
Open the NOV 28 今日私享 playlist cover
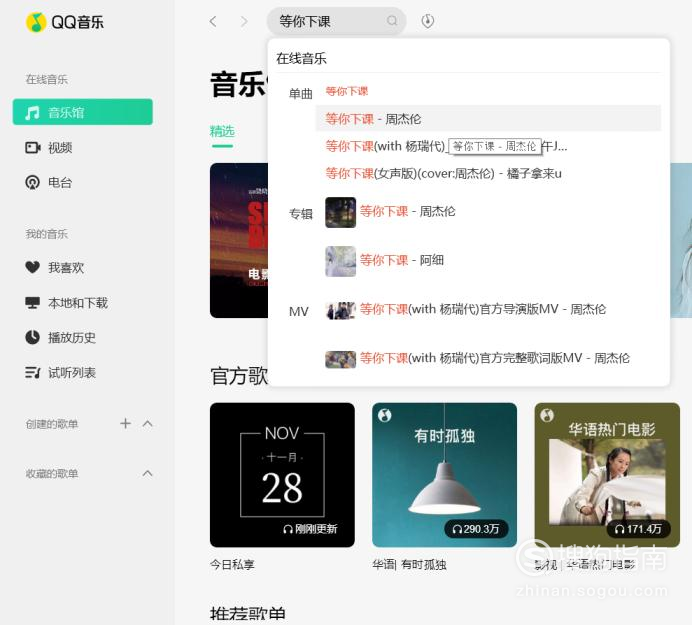(x=282, y=475)
